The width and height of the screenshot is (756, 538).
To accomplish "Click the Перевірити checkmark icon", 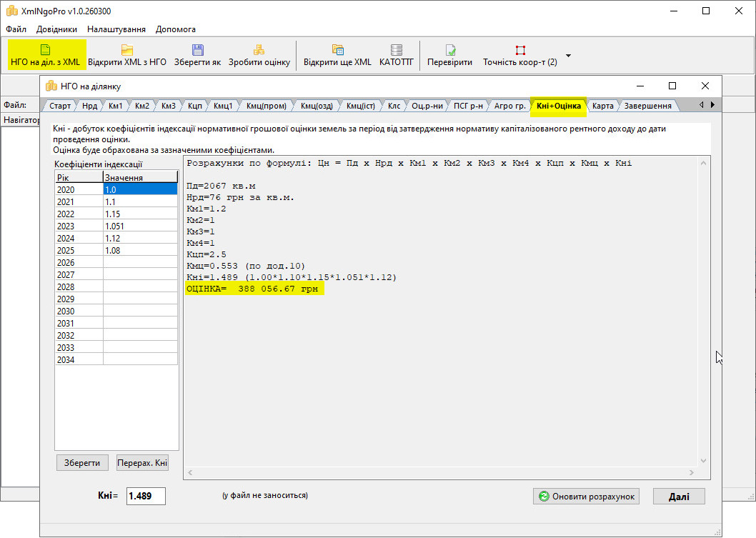I will [449, 50].
